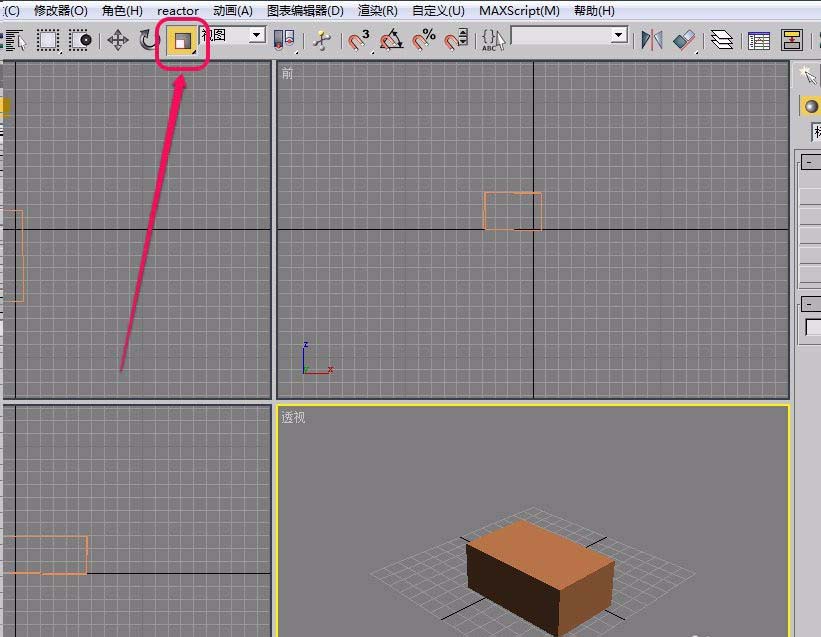Open the Mirror tool

[650, 40]
